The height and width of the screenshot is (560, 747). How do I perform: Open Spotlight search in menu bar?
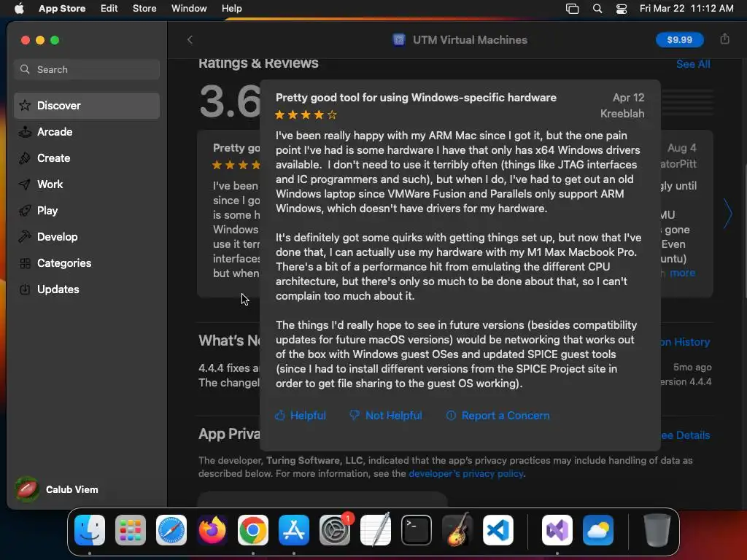[x=597, y=9]
